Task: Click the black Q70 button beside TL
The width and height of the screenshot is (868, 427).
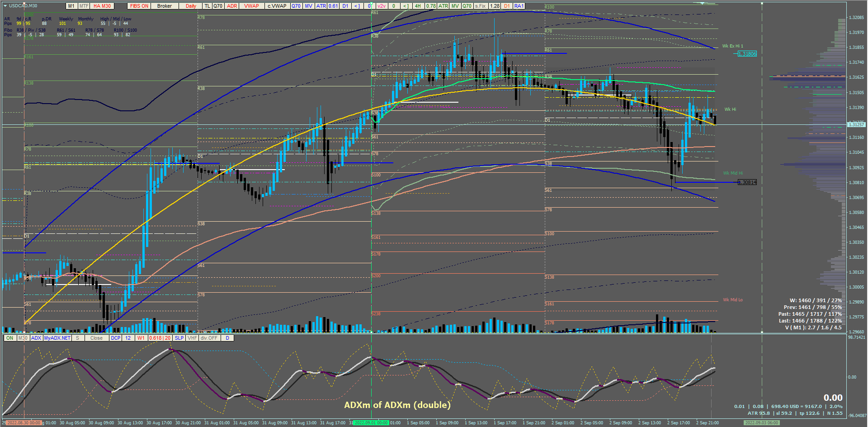Action: click(218, 6)
